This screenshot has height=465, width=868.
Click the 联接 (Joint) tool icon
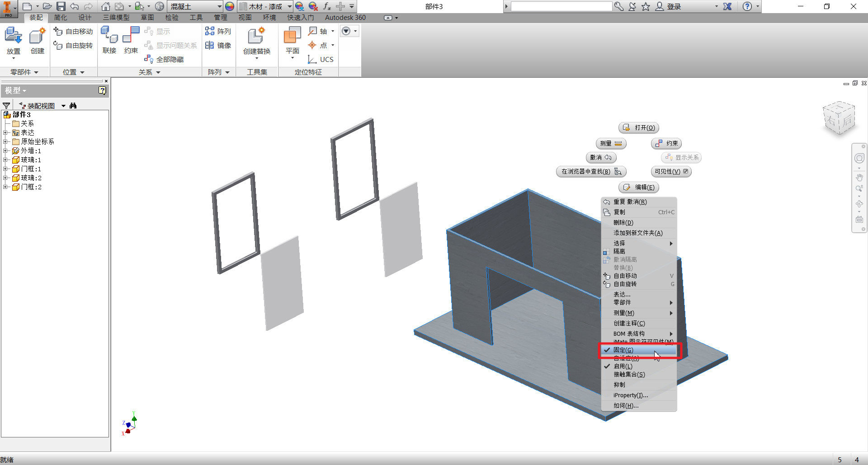(109, 41)
